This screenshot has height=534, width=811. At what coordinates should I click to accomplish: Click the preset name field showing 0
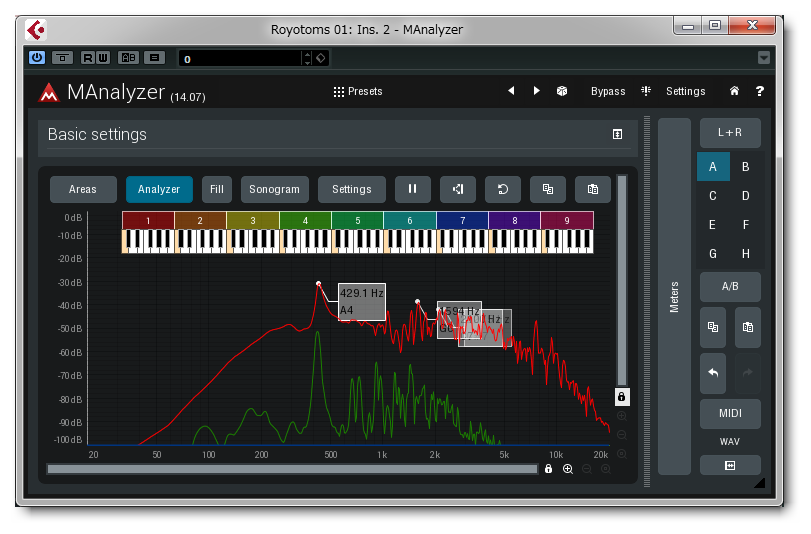(x=239, y=58)
